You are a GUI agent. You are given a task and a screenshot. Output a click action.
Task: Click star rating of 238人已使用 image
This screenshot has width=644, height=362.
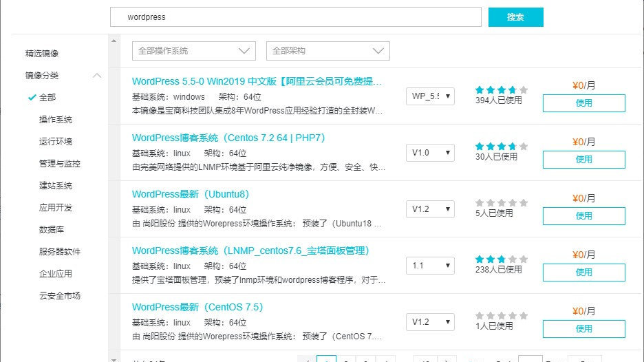[502, 259]
